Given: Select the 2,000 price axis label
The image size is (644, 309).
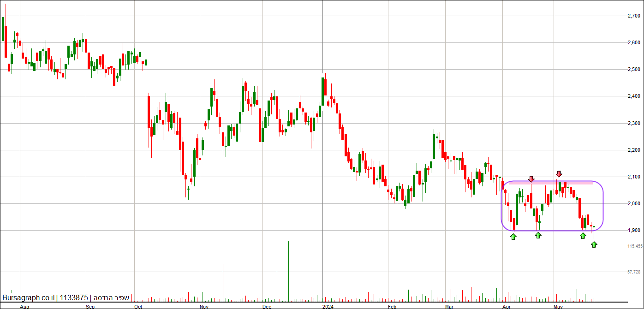Looking at the screenshot, I should 634,204.
